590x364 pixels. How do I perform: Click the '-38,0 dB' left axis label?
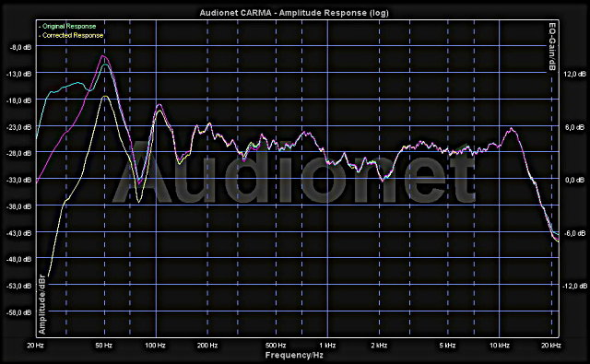point(19,206)
